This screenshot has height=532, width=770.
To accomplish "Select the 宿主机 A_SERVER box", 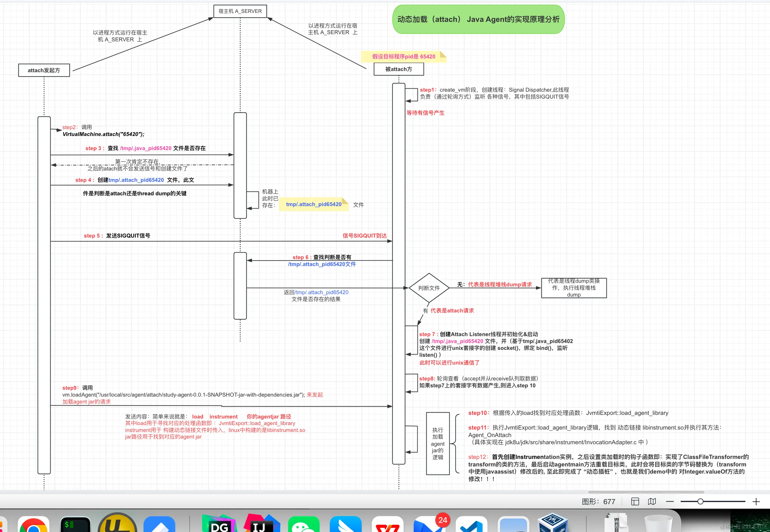I will (240, 11).
